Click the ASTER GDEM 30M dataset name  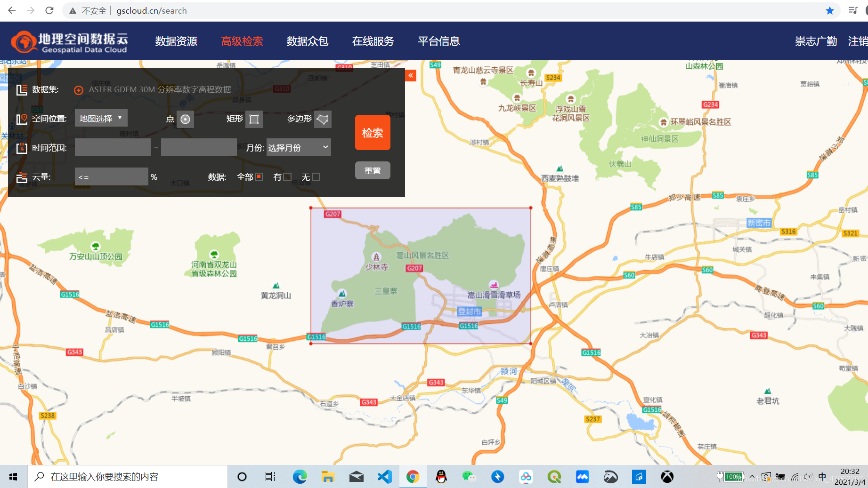point(160,89)
